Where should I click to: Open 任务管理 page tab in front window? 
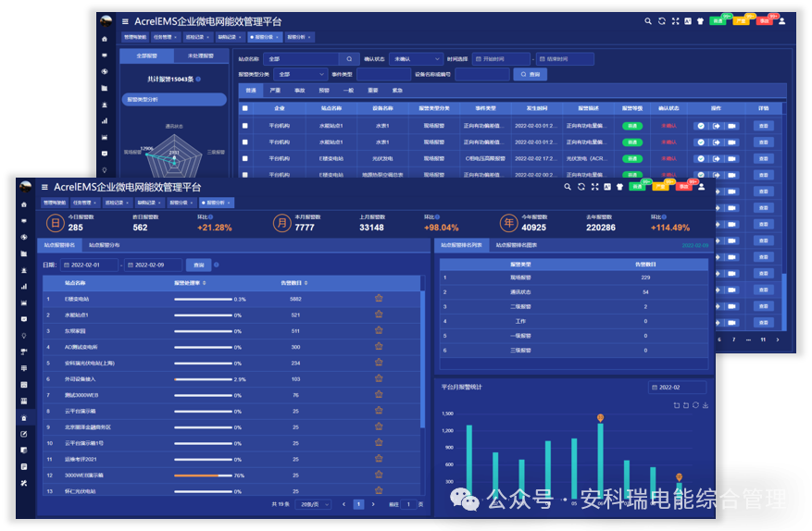84,203
